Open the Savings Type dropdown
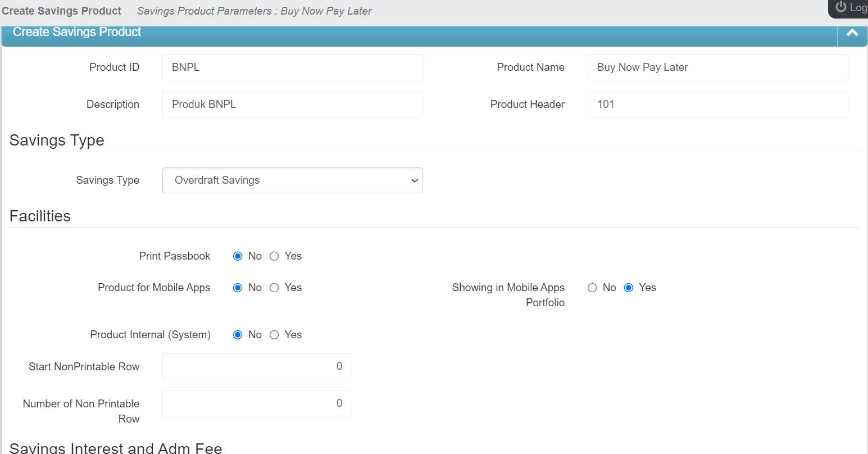 (x=292, y=180)
